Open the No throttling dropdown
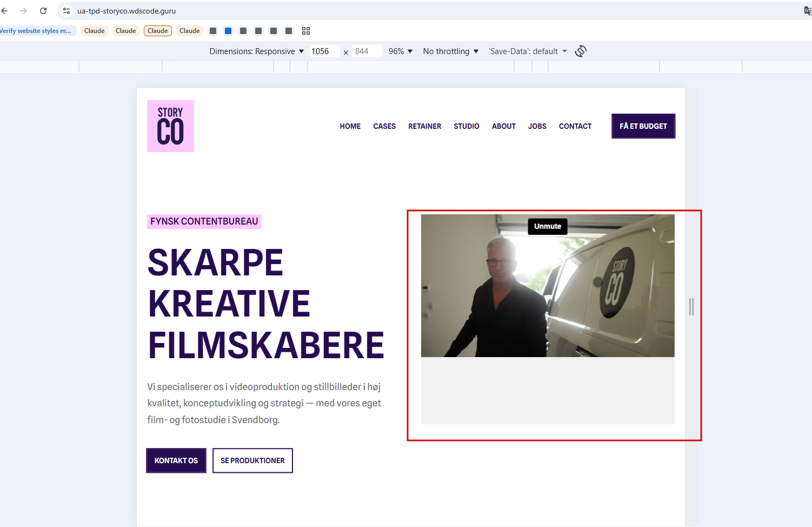This screenshot has height=527, width=812. (451, 51)
